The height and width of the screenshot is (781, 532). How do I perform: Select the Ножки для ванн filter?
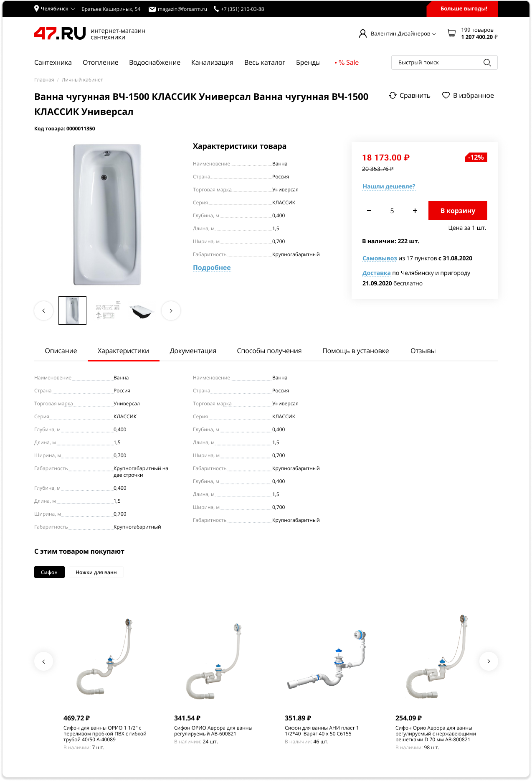(x=96, y=572)
